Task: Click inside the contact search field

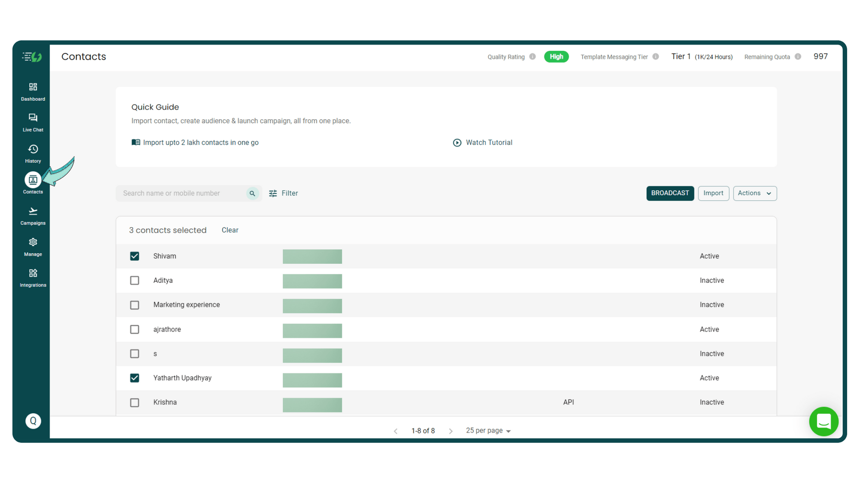Action: tap(182, 193)
